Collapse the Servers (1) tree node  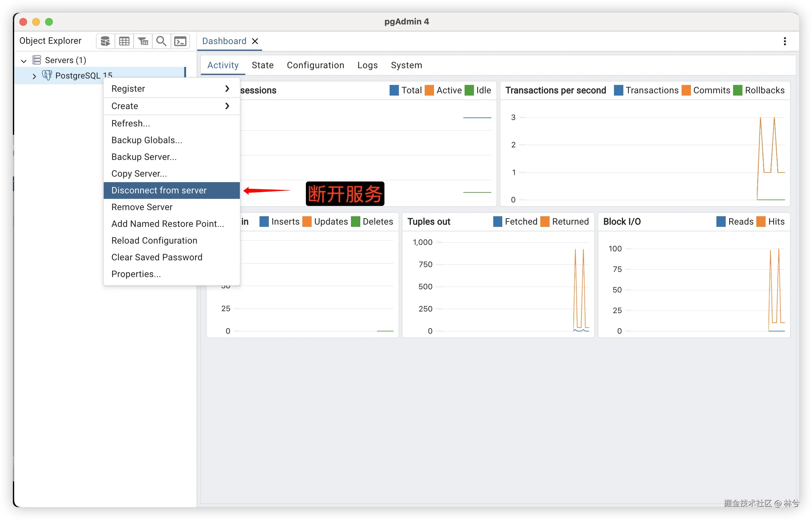(24, 61)
